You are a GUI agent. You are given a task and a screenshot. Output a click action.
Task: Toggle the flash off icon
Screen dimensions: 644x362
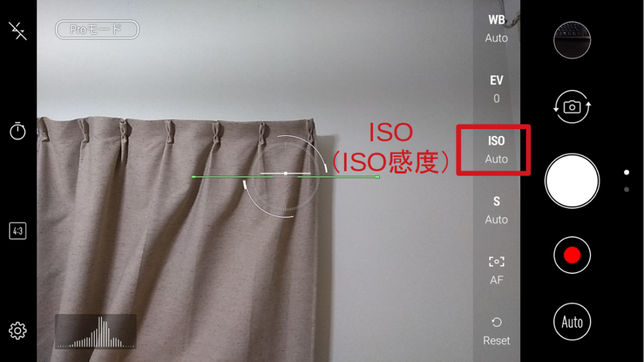tap(18, 31)
